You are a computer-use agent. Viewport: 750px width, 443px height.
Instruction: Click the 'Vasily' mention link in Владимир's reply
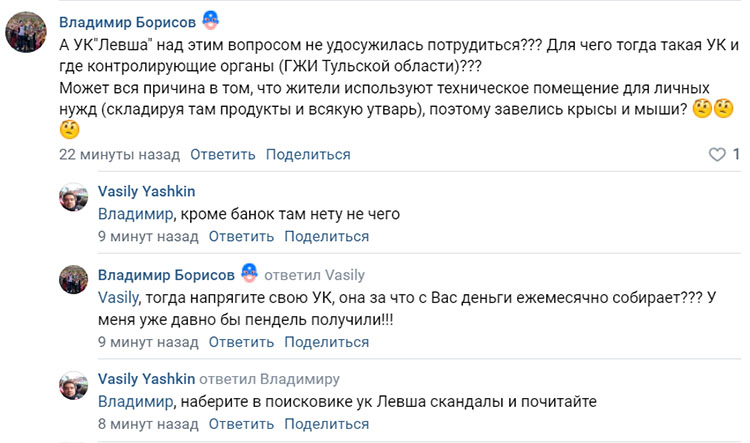coord(118,297)
